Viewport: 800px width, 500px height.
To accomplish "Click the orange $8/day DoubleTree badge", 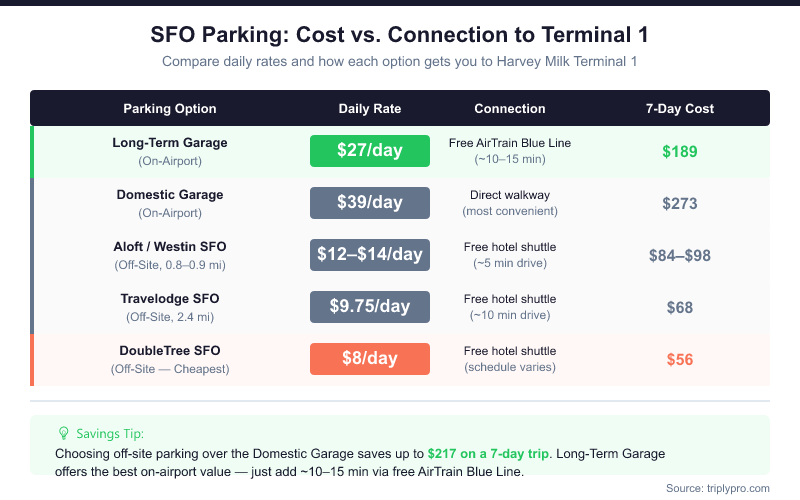I will pos(370,359).
